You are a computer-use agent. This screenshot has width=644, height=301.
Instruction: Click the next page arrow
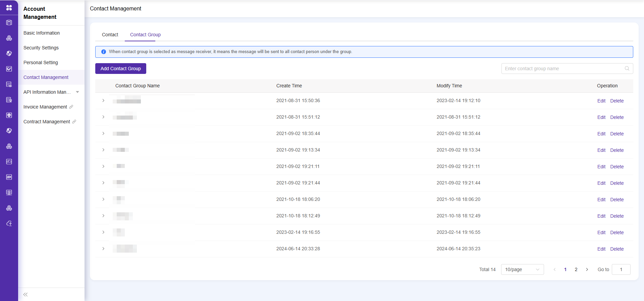(x=587, y=269)
